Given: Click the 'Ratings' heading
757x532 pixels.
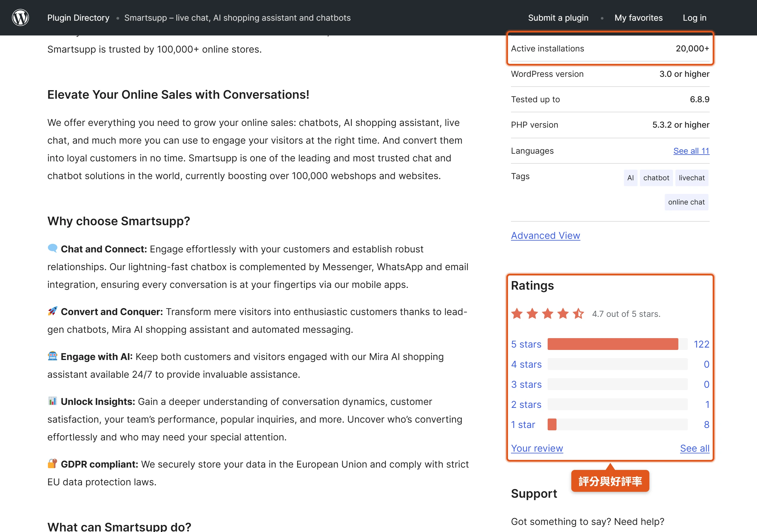Looking at the screenshot, I should (532, 286).
